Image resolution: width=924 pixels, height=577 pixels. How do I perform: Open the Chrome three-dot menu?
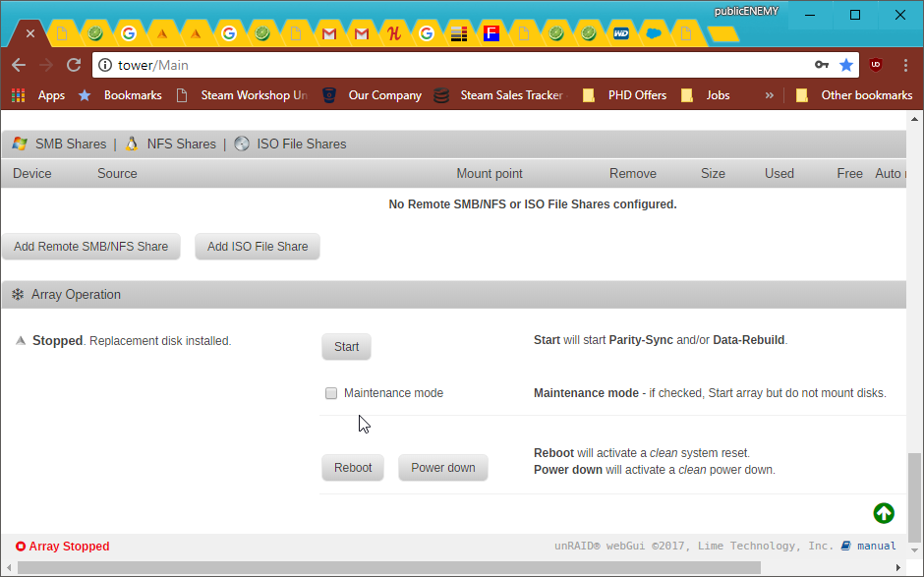pos(905,65)
